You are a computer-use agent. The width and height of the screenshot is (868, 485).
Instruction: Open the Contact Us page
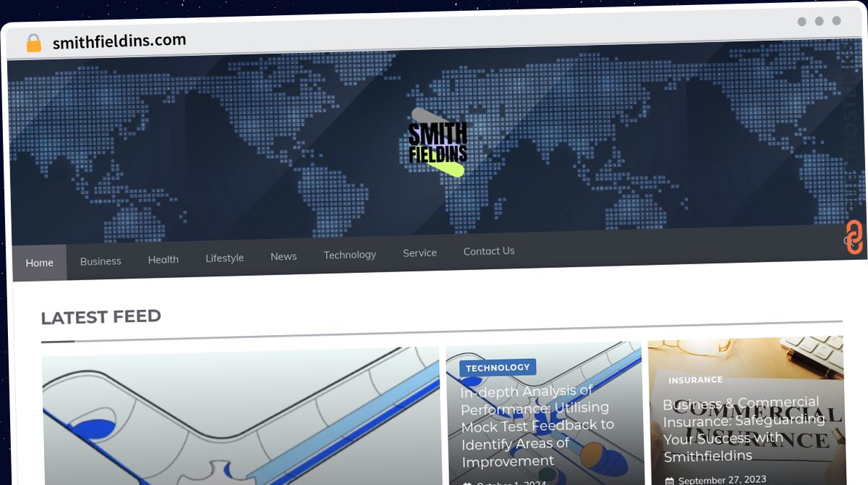point(489,251)
